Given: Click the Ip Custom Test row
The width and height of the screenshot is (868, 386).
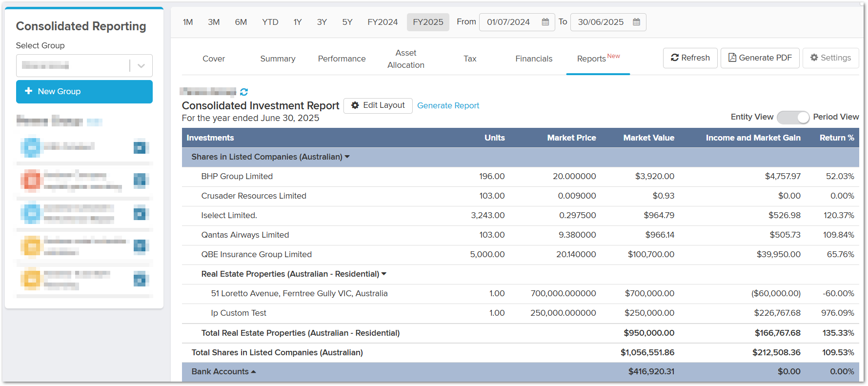Looking at the screenshot, I should tap(520, 313).
